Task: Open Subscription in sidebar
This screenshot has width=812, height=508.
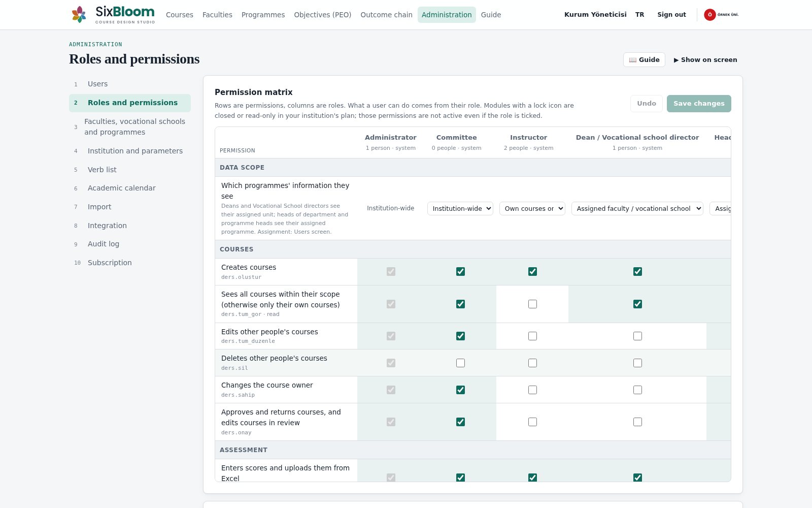Action: 130,263
